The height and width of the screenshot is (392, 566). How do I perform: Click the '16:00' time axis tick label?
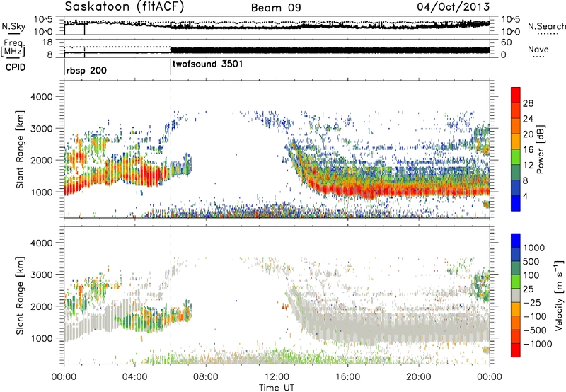click(x=347, y=377)
